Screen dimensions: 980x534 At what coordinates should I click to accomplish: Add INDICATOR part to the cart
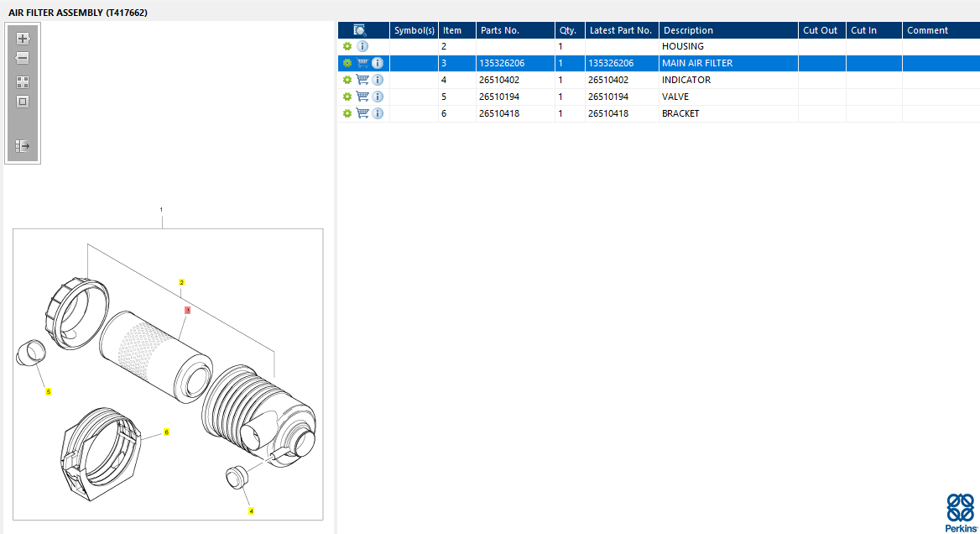(362, 80)
